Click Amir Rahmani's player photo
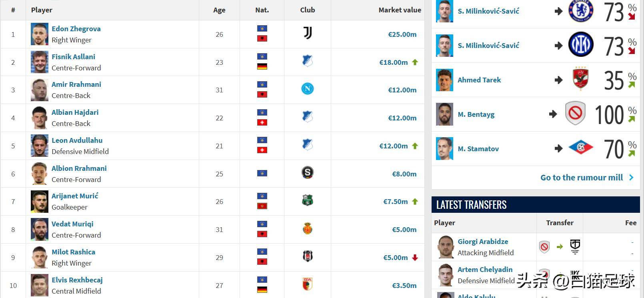The width and height of the screenshot is (644, 298). tap(40, 90)
